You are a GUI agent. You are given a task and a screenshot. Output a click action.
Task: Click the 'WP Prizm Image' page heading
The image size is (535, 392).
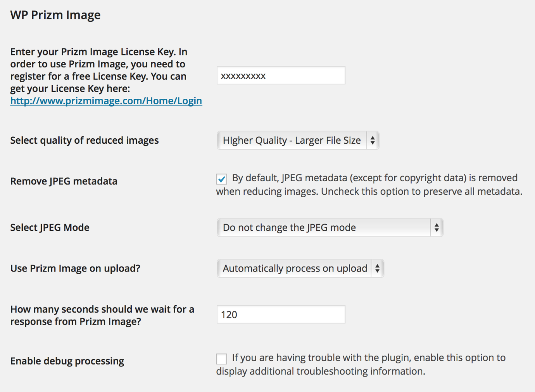[x=55, y=15]
